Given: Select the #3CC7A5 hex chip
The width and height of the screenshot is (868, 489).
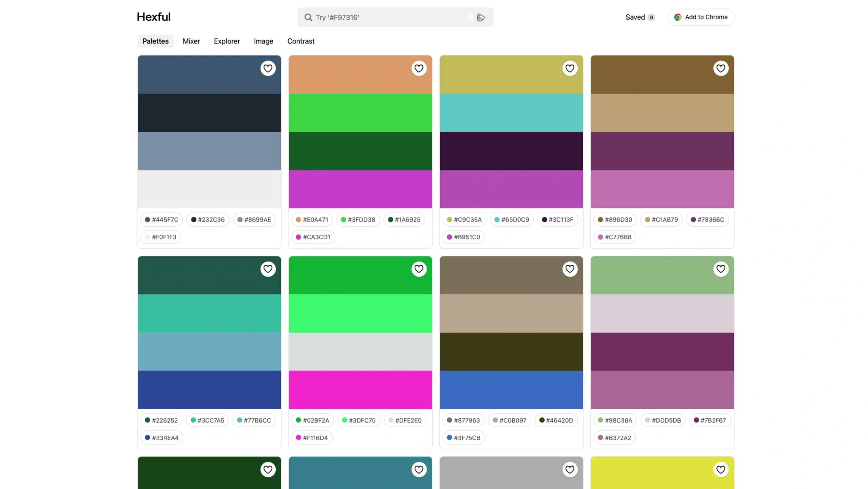Looking at the screenshot, I should point(208,420).
